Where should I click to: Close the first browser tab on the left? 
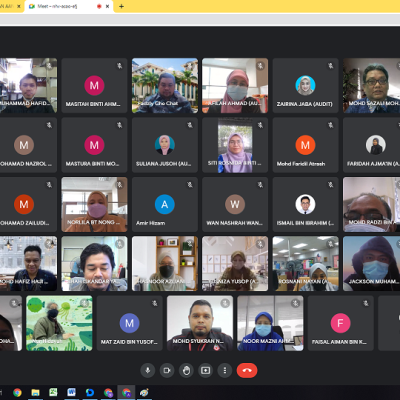pos(19,6)
